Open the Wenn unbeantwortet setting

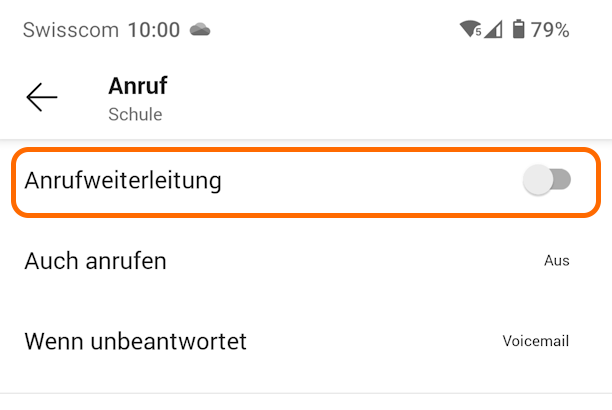135,341
